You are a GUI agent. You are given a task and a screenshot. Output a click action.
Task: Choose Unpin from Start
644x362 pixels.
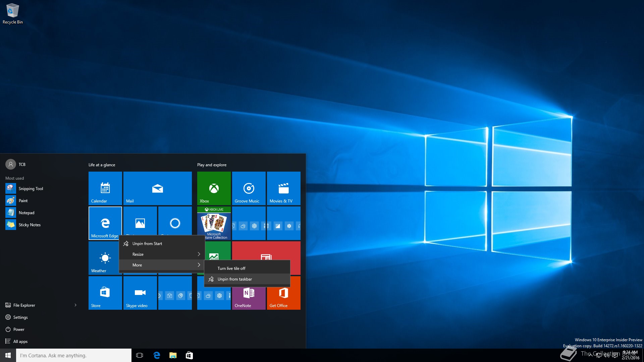click(147, 244)
